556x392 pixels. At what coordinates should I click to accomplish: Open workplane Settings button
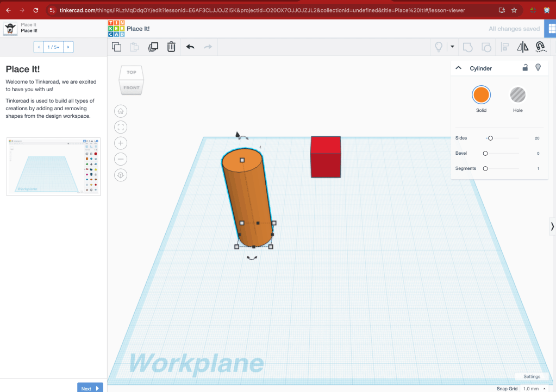[x=532, y=376]
